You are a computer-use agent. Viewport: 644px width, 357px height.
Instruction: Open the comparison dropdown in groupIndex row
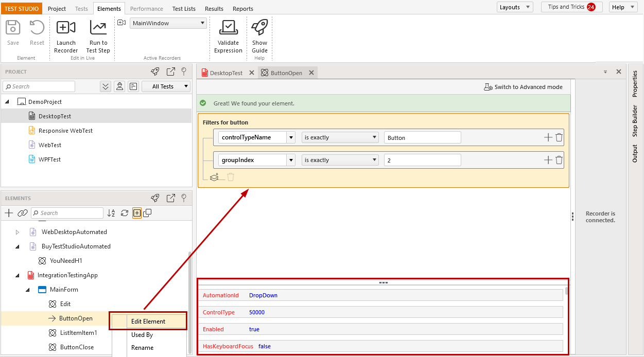point(340,160)
